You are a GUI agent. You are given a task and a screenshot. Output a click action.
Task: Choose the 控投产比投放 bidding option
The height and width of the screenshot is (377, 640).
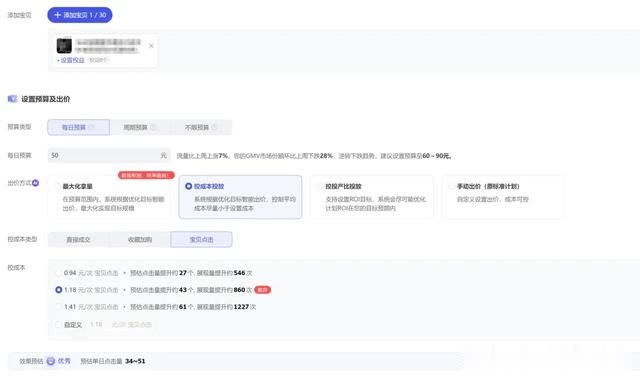[x=371, y=197]
